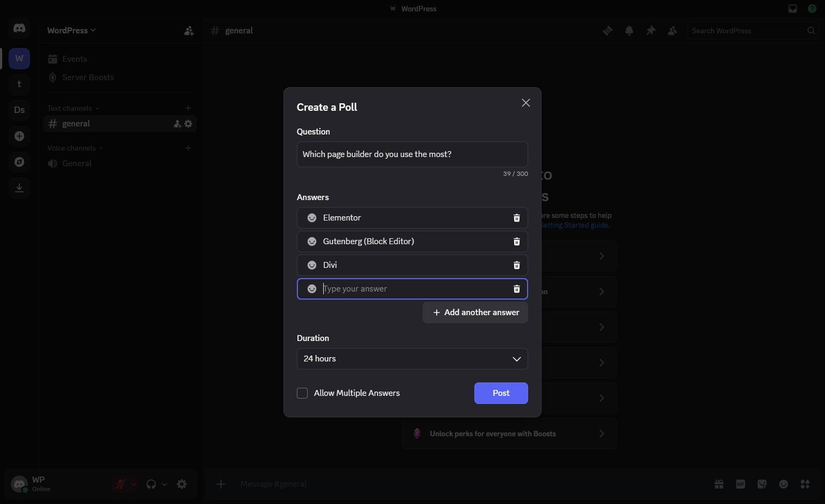Delete the Divi answer
Image resolution: width=825 pixels, height=504 pixels.
click(517, 265)
